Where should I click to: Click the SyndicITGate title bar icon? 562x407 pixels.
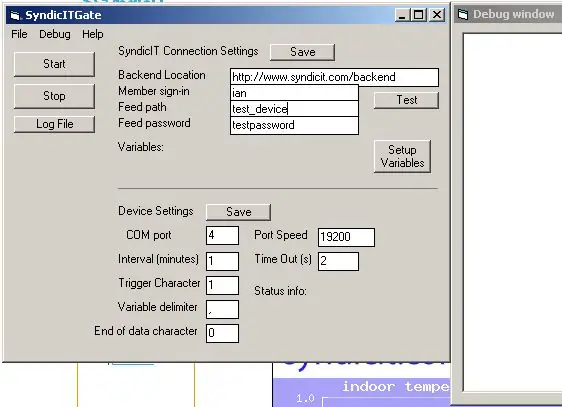coord(15,15)
